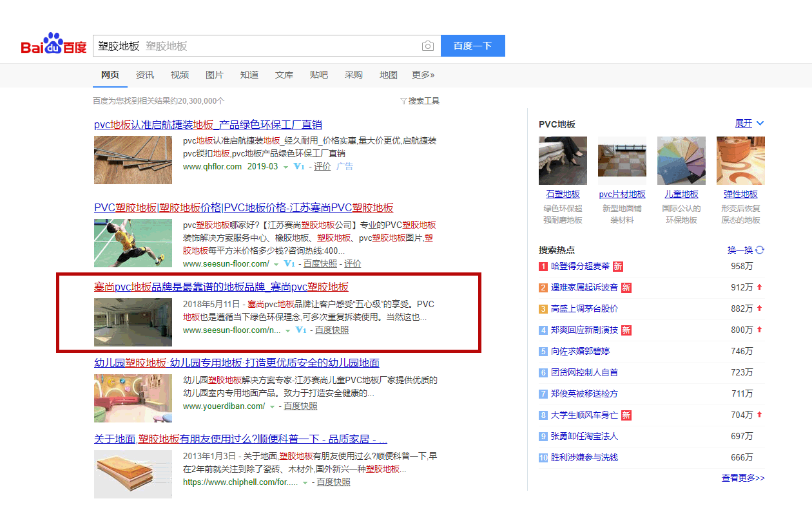Open hot search 高盛上调茅台股价
The image size is (812, 521).
[x=585, y=308]
